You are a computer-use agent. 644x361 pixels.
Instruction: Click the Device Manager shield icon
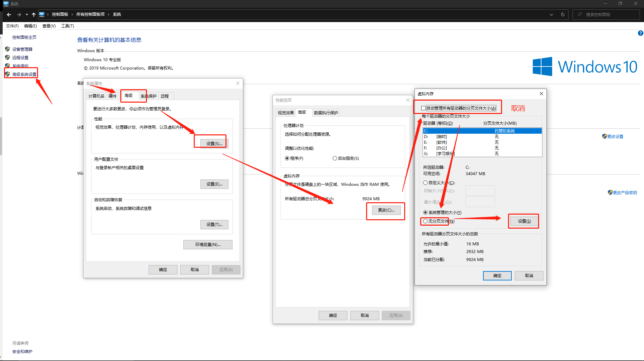coord(7,49)
